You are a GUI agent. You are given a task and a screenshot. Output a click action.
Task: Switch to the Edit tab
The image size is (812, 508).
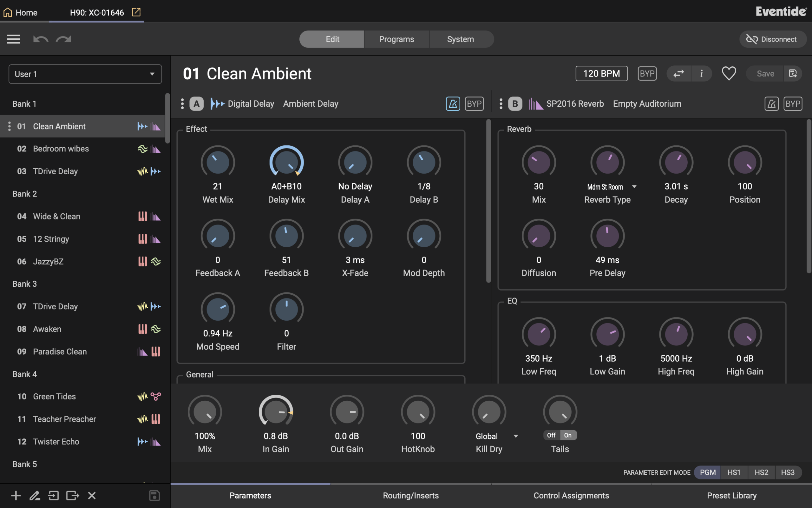coord(332,39)
